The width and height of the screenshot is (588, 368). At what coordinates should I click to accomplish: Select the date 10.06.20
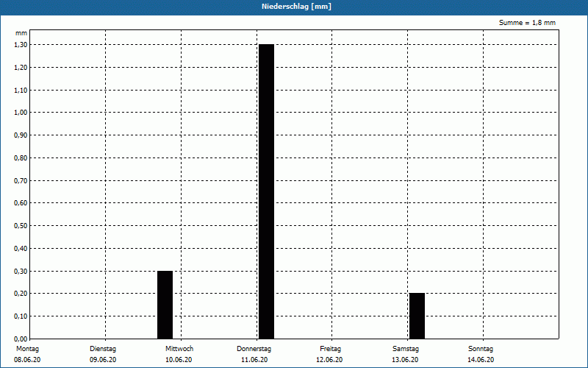[179, 360]
